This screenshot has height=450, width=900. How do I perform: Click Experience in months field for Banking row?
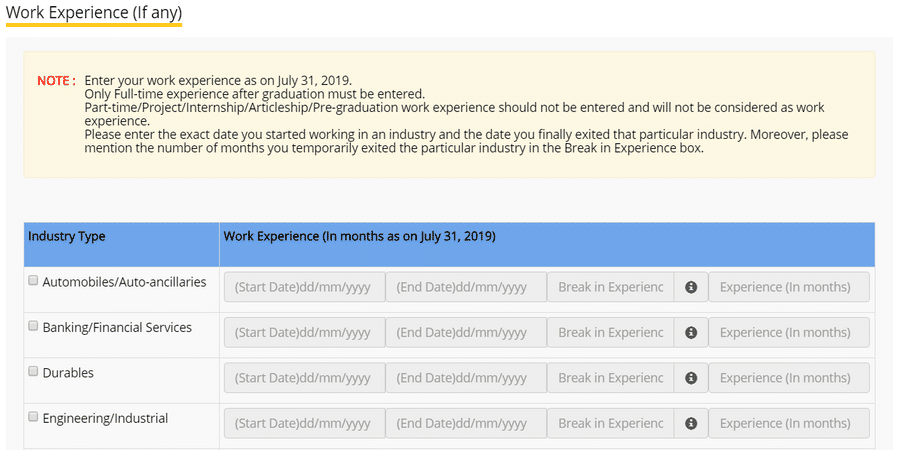[789, 332]
